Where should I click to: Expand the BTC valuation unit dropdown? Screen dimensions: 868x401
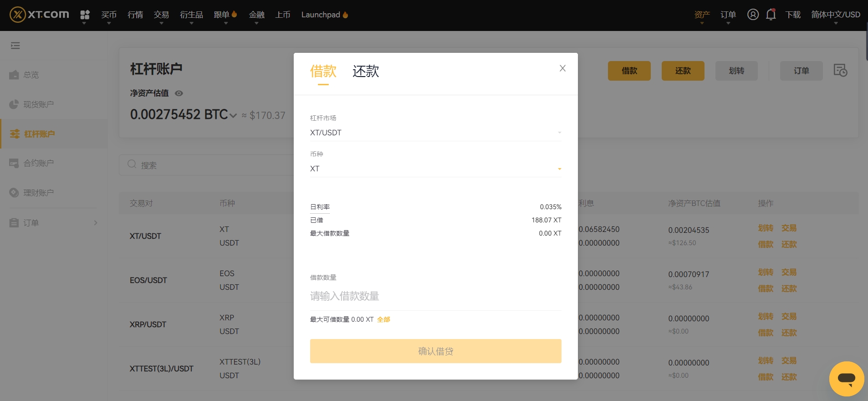(x=233, y=115)
